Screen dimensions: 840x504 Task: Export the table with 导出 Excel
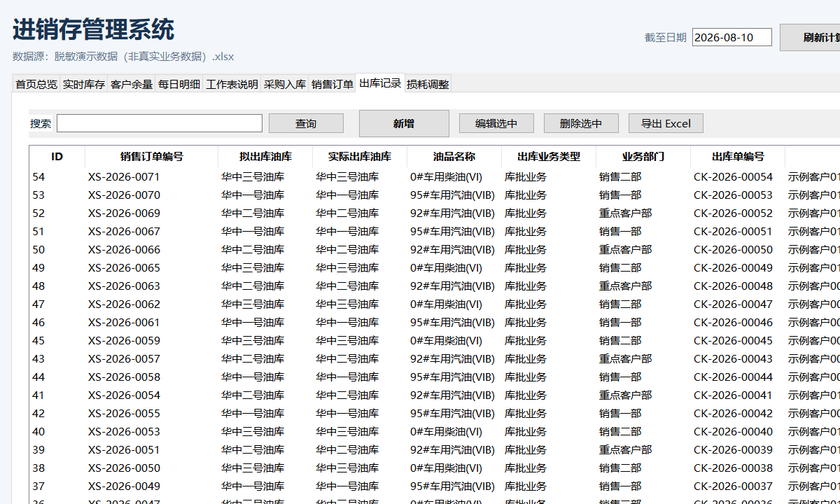click(x=666, y=123)
